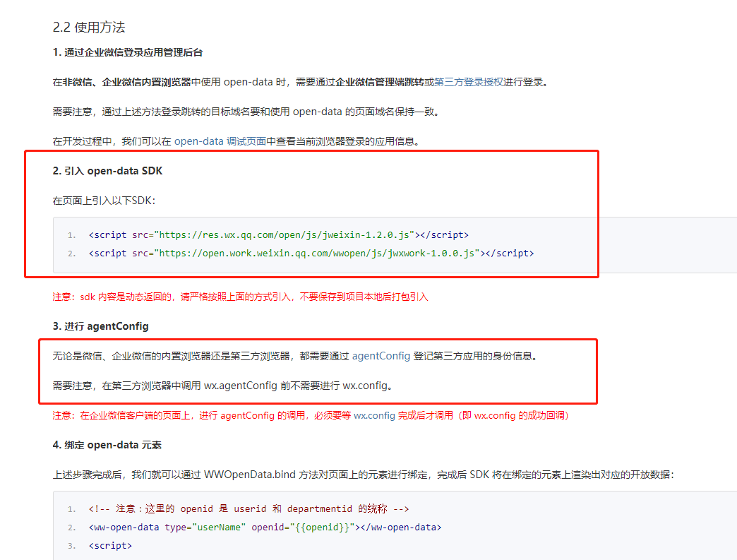Click the red note 在企业微信客户端的页面上
737x560 pixels.
[311, 416]
